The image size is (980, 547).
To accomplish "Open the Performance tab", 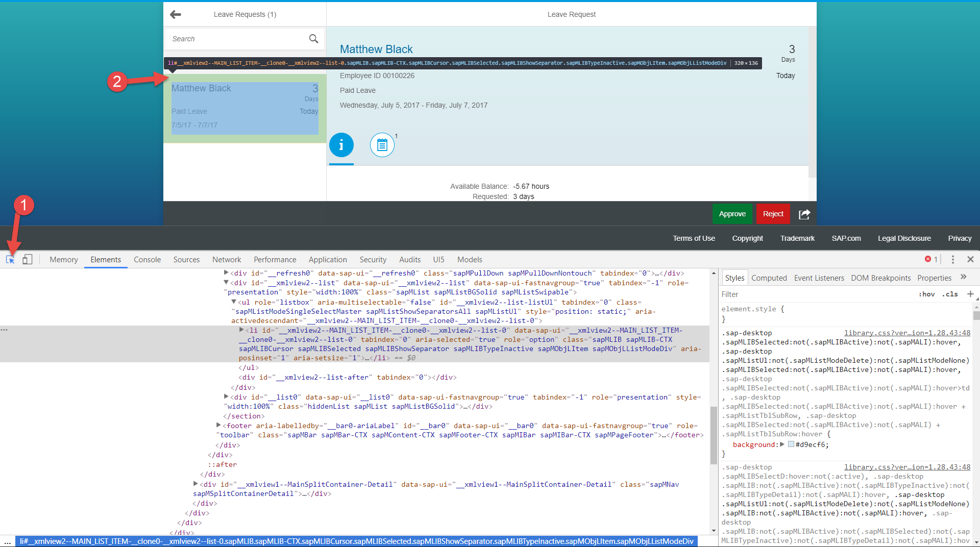I will (x=275, y=259).
